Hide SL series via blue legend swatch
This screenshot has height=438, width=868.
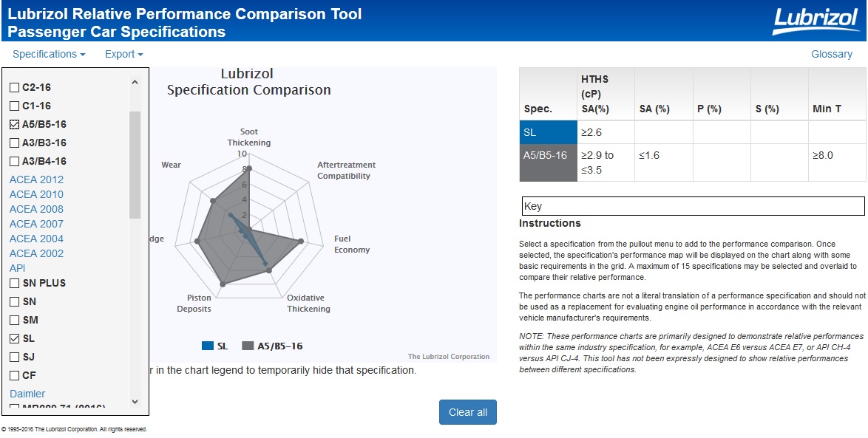tap(208, 346)
